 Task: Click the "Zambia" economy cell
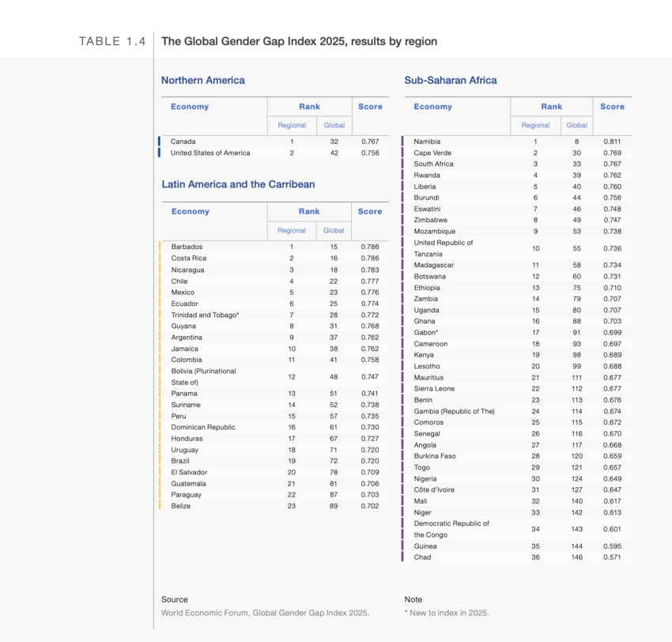425,299
